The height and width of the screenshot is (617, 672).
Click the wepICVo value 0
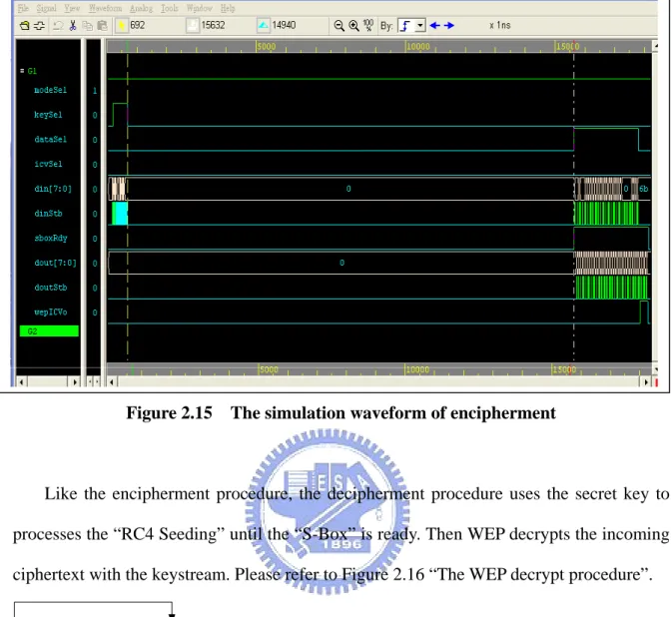coord(95,312)
